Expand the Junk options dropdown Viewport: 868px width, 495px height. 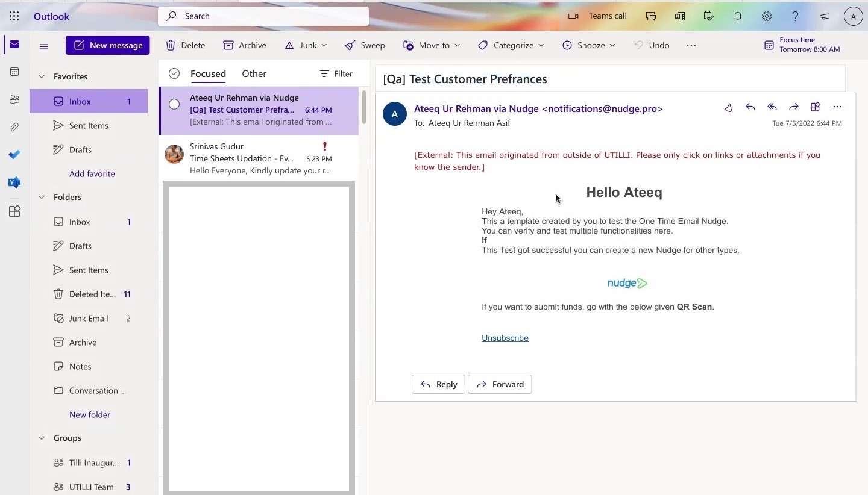point(325,45)
